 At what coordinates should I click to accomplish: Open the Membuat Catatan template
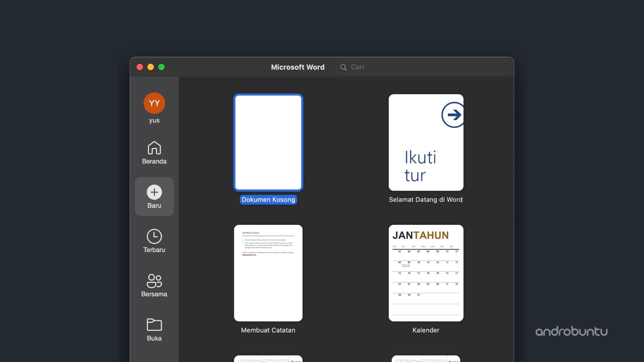tap(268, 273)
